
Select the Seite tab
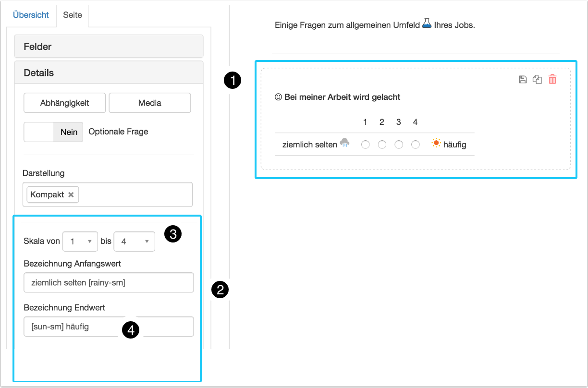click(73, 15)
